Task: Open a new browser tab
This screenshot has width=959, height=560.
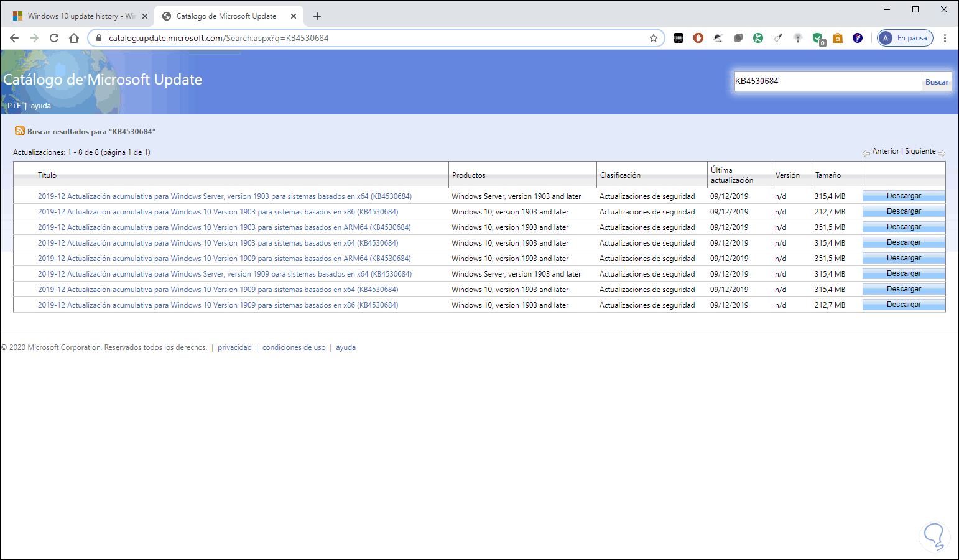Action: (317, 16)
